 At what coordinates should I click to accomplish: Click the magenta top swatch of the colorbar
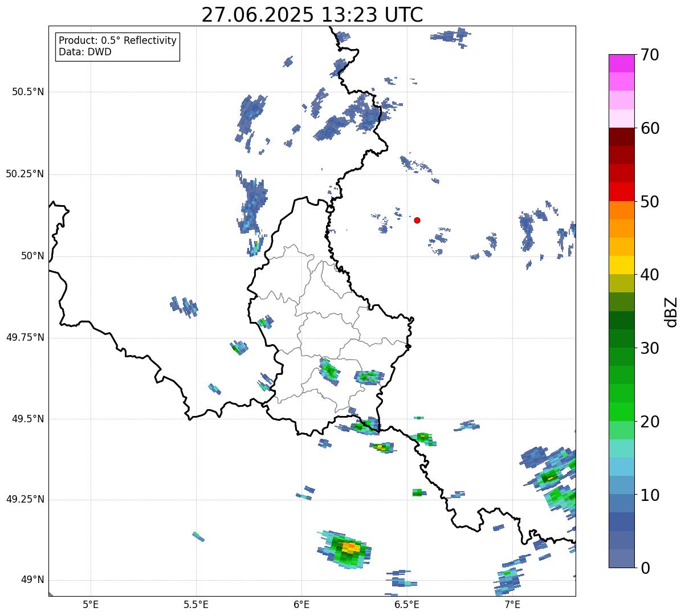[x=621, y=63]
